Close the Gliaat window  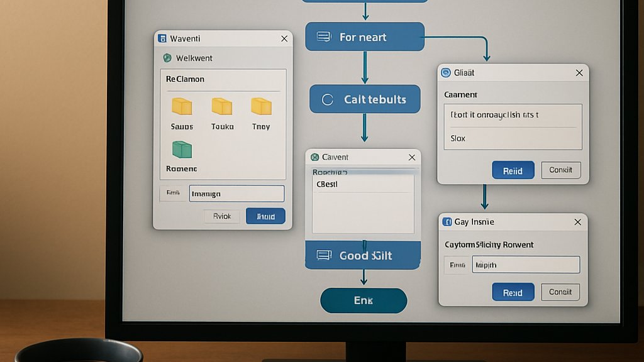tap(579, 73)
